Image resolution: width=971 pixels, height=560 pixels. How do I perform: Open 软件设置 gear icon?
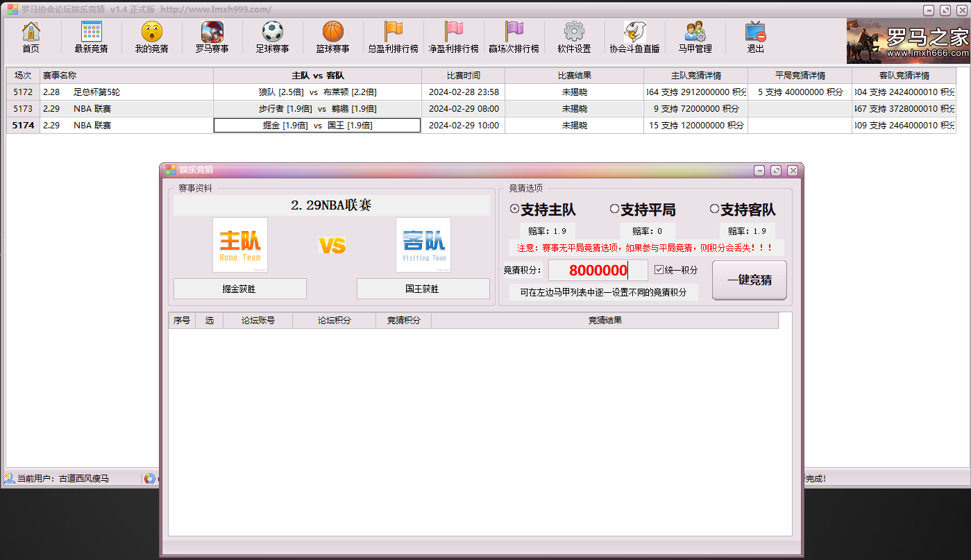tap(574, 32)
